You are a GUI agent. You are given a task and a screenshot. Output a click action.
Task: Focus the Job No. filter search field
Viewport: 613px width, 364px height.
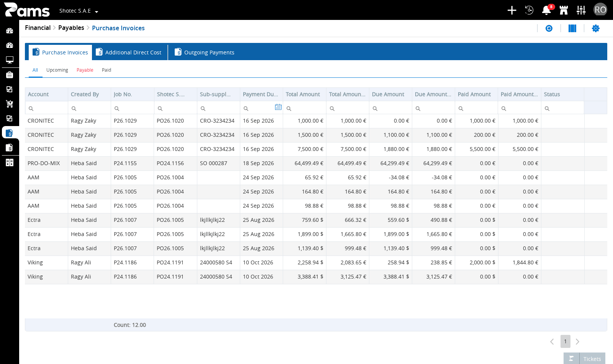point(132,108)
